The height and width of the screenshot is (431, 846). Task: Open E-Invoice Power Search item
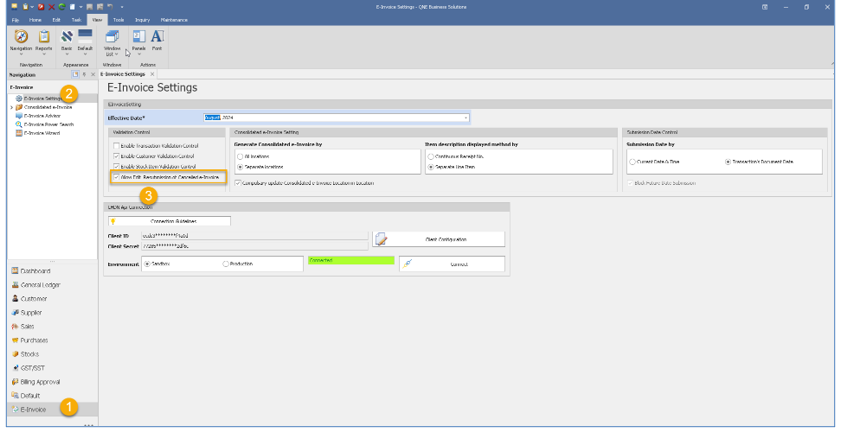click(x=44, y=125)
